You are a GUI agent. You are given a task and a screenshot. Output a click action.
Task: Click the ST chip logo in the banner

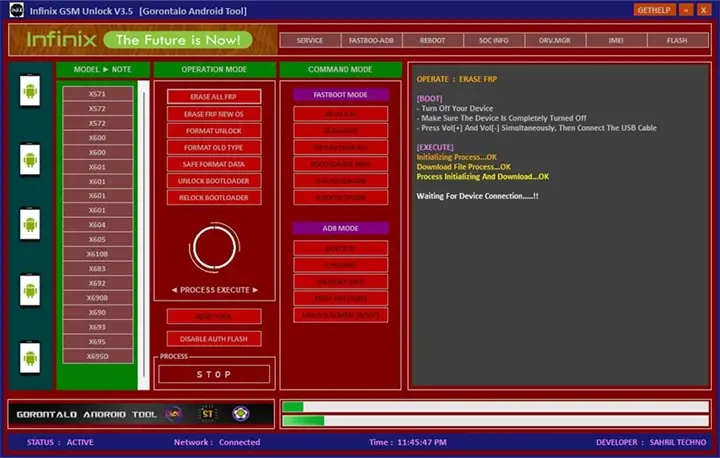point(208,414)
